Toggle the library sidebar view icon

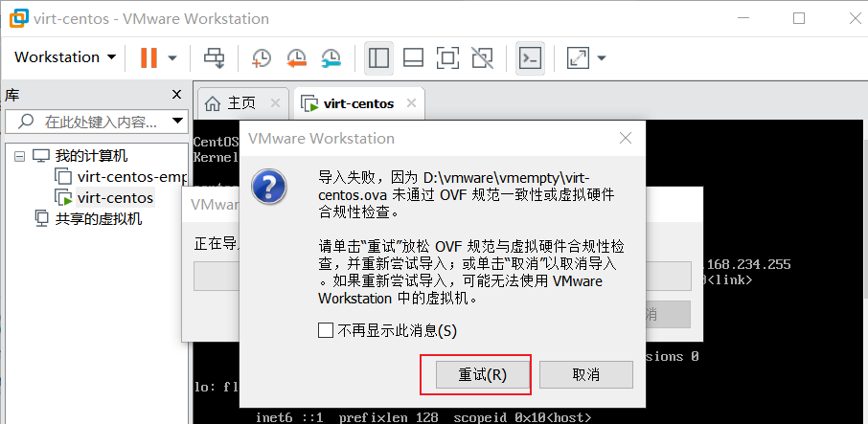pyautogui.click(x=378, y=57)
